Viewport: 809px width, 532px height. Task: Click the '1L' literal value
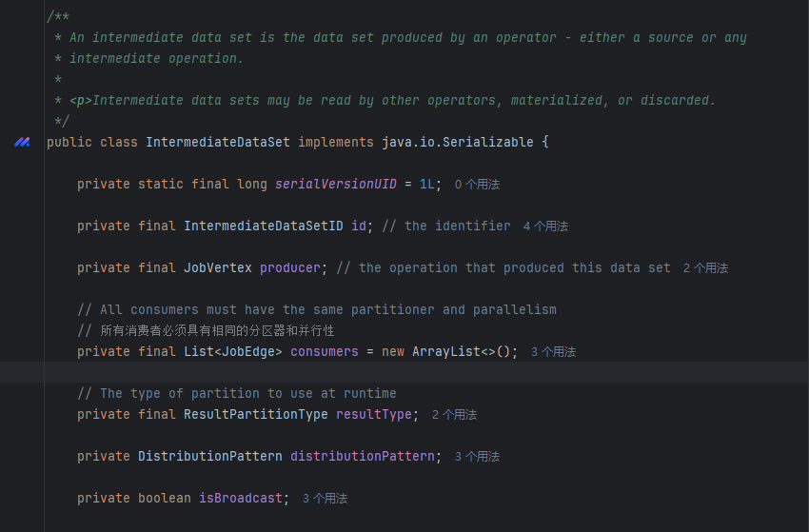click(426, 185)
